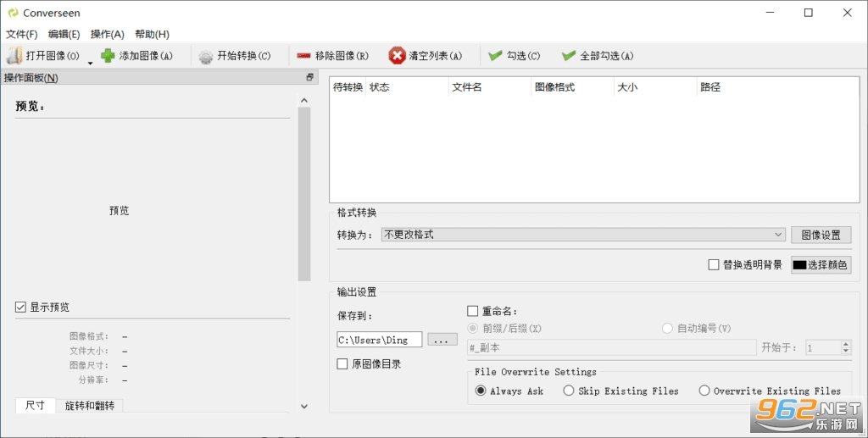Tick the 重命名 checkbox
The height and width of the screenshot is (438, 868).
pos(473,312)
